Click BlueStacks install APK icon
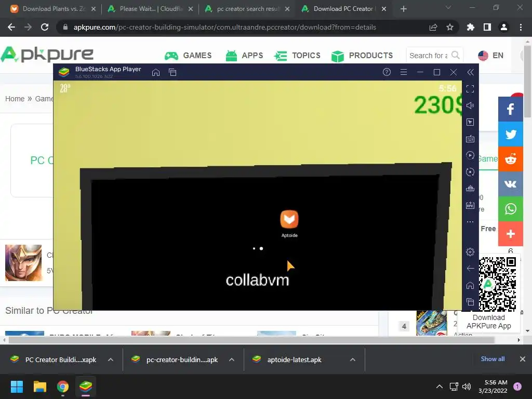The image size is (532, 399). point(470,205)
